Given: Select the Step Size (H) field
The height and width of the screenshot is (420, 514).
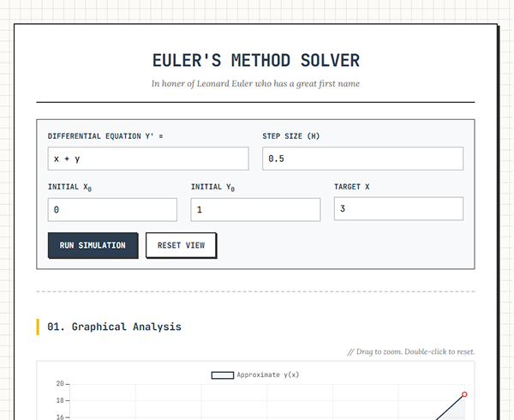Looking at the screenshot, I should 362,159.
